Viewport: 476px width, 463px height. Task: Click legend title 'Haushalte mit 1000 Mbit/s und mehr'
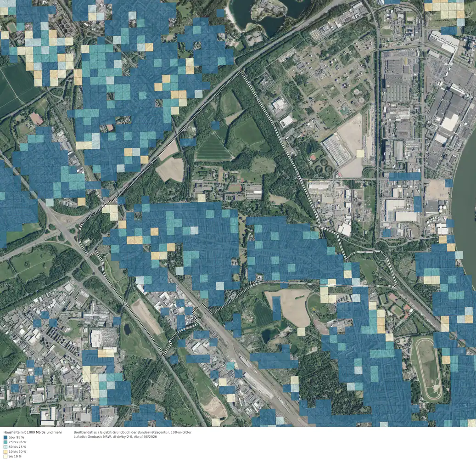[x=33, y=432]
